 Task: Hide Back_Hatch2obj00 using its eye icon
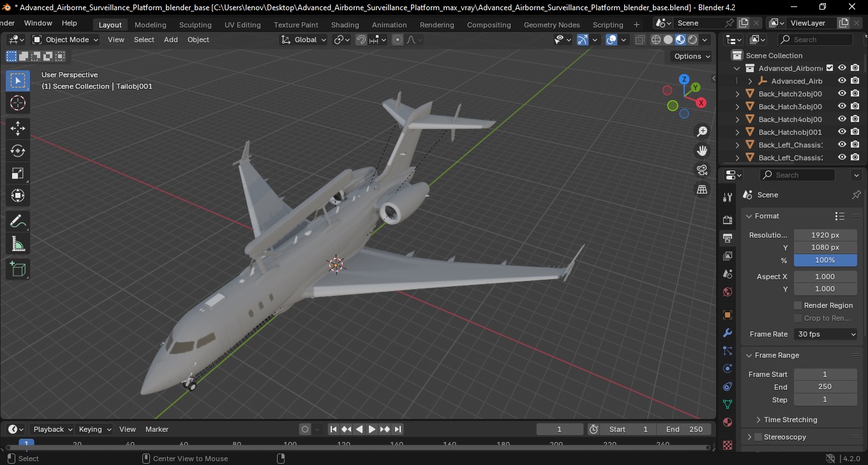(x=842, y=93)
